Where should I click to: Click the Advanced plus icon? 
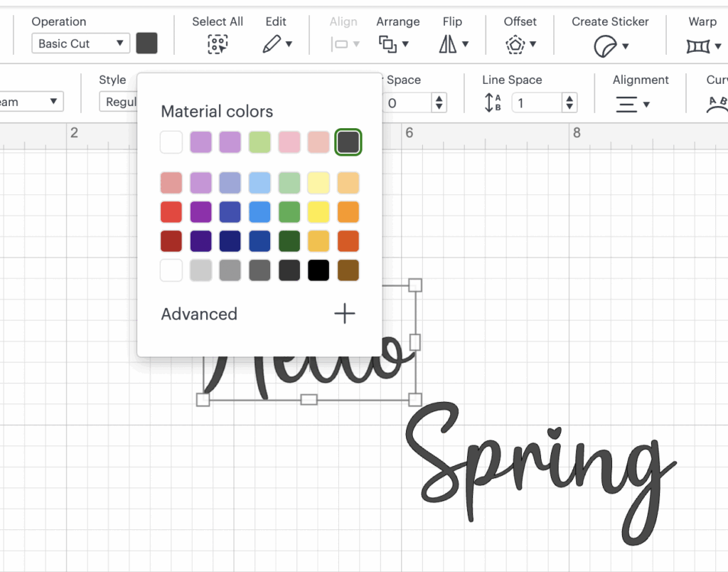(x=345, y=314)
